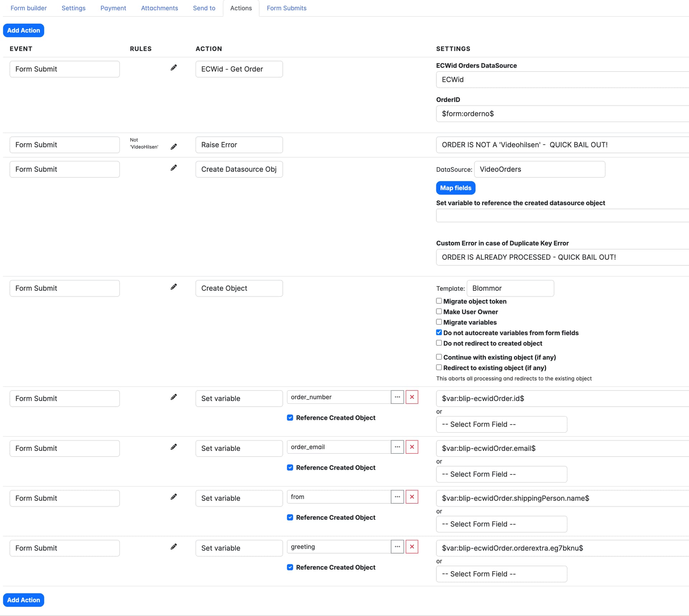Click the Map fields button

[x=455, y=188]
